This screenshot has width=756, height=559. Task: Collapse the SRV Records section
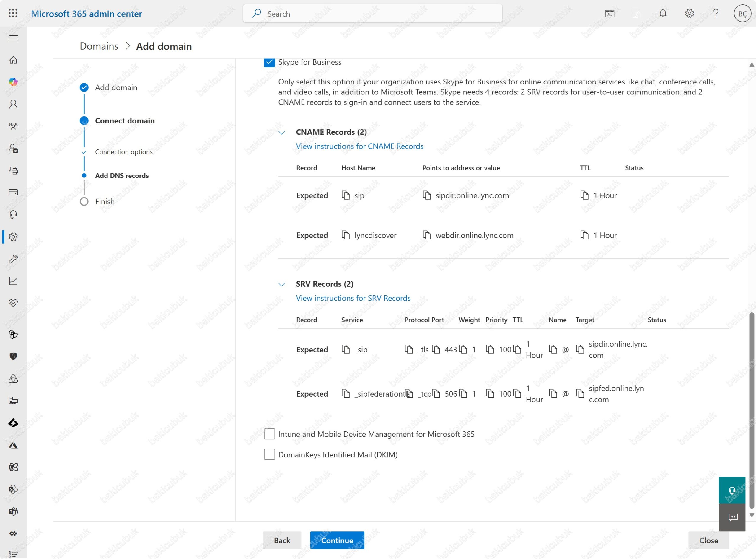[281, 284]
